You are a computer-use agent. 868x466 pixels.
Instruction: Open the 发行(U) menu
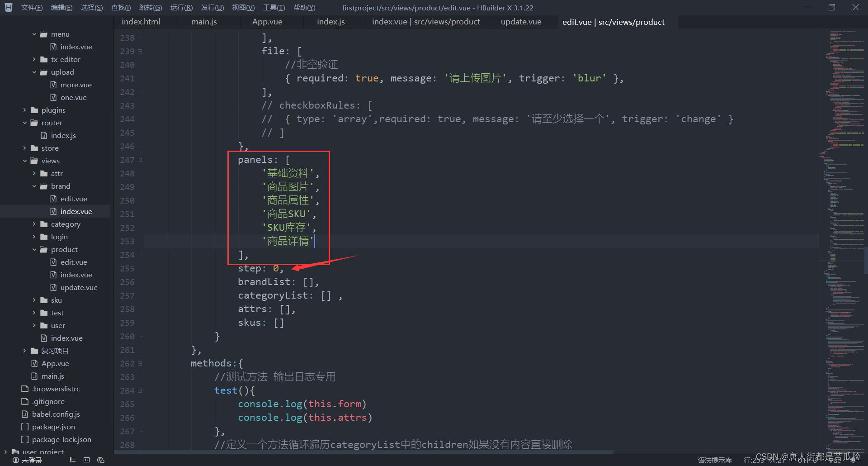pyautogui.click(x=212, y=8)
